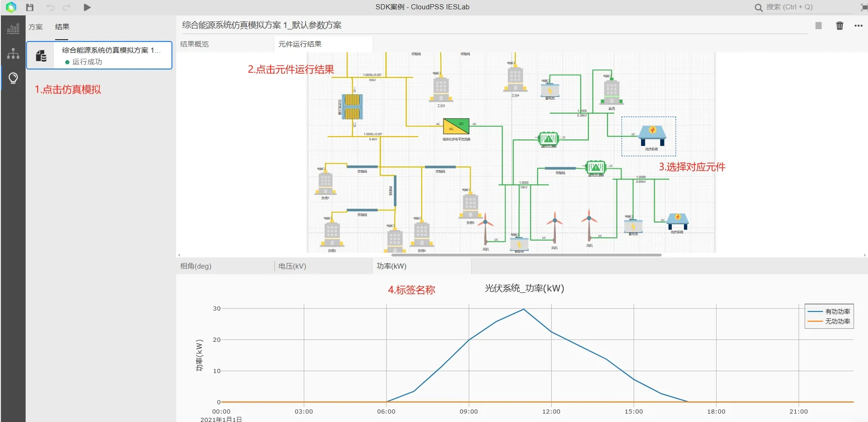
Task: Switch to the 方案 tab
Action: [35, 27]
